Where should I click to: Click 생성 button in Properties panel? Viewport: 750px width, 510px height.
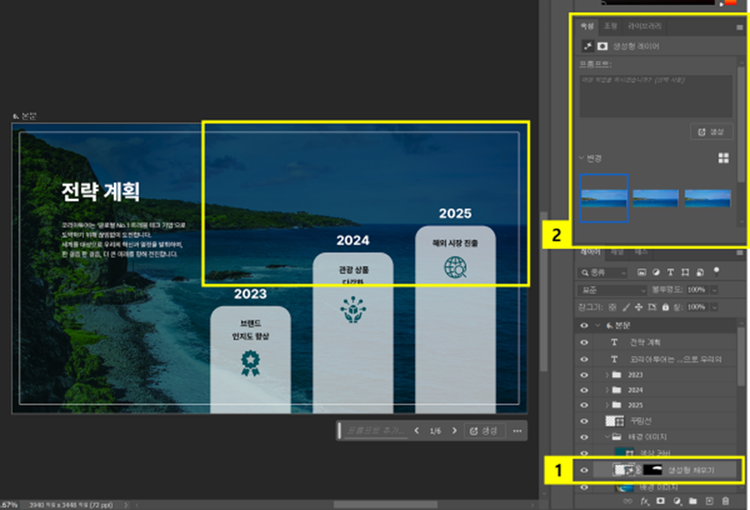coord(711,132)
